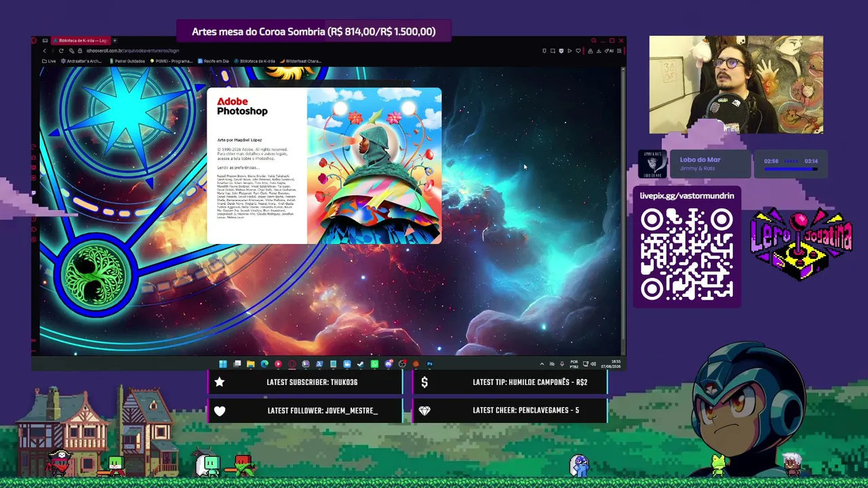Expand the system tray hidden icons chevron

pyautogui.click(x=541, y=364)
